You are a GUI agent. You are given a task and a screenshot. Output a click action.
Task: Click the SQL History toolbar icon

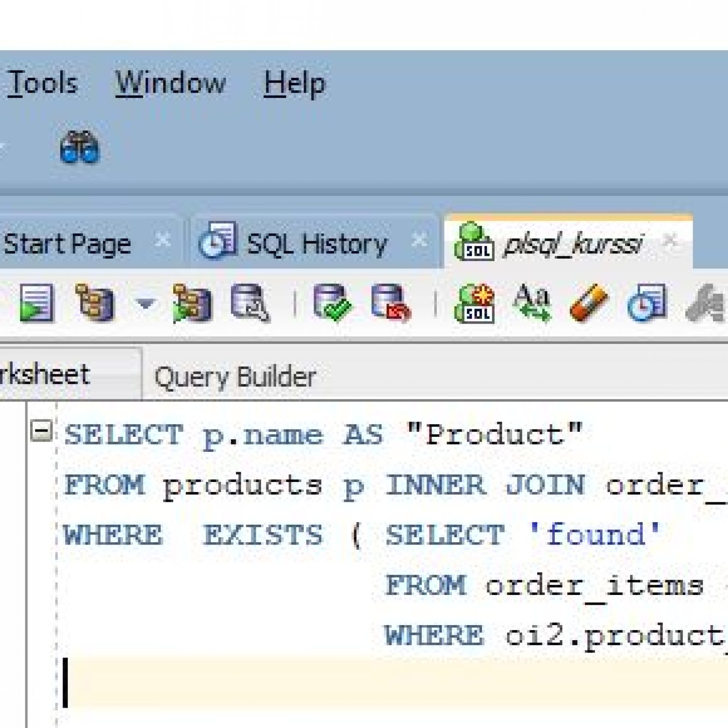(647, 303)
